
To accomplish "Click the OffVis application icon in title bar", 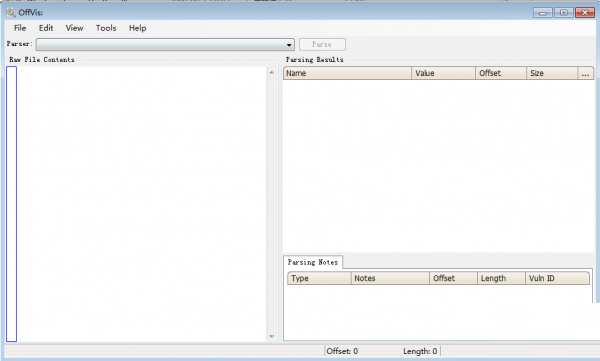I will click(x=11, y=12).
